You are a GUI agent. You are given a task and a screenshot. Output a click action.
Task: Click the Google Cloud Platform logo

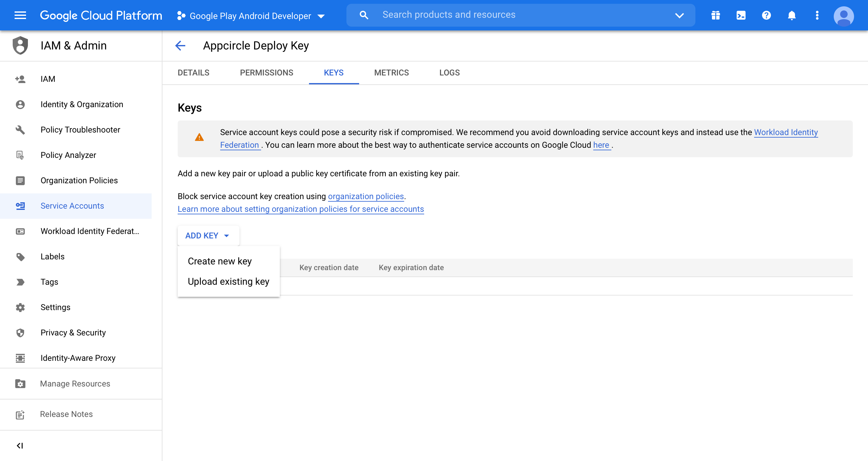click(x=101, y=15)
